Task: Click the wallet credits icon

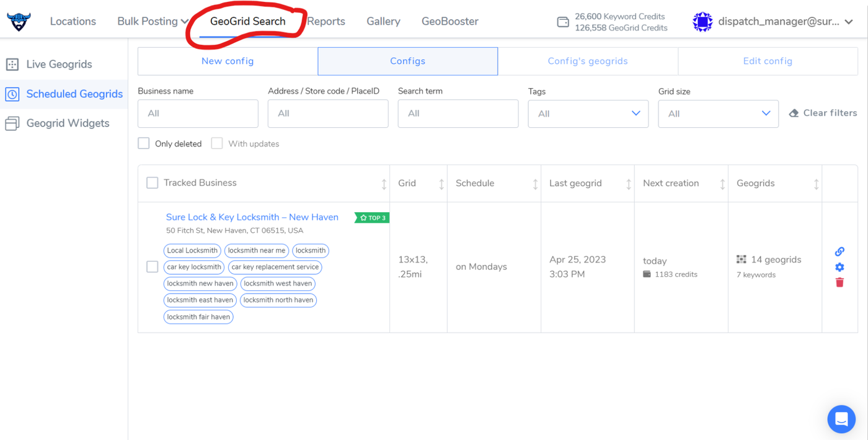Action: point(563,22)
